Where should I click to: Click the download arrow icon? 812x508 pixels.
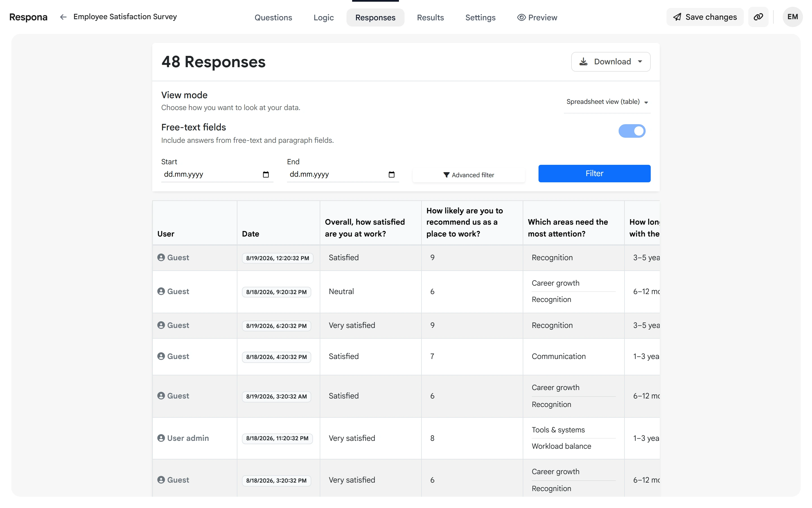(x=584, y=62)
